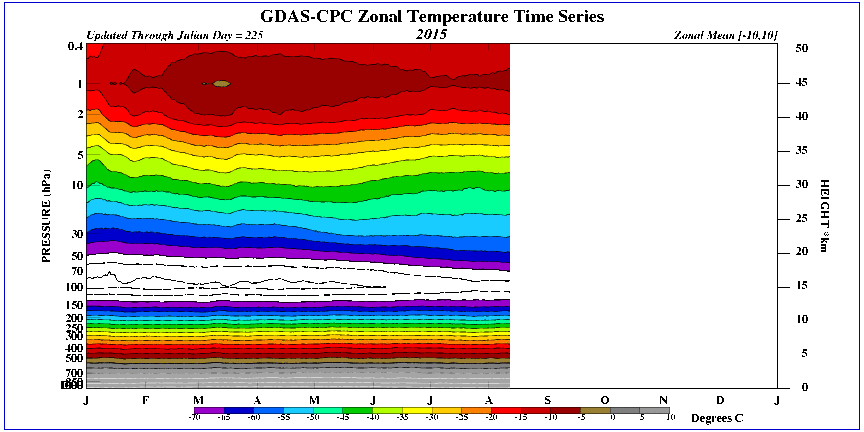Select the medium blue -60 to -55 legend swatch

[268, 410]
